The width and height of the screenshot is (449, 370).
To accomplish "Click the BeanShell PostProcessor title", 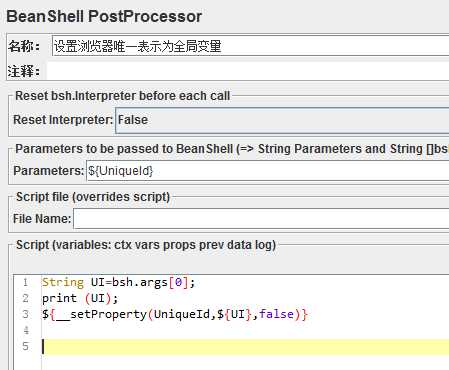I will coord(104,17).
